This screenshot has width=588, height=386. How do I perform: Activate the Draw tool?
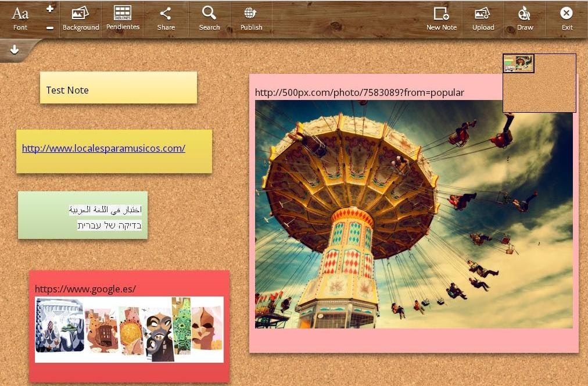click(525, 19)
